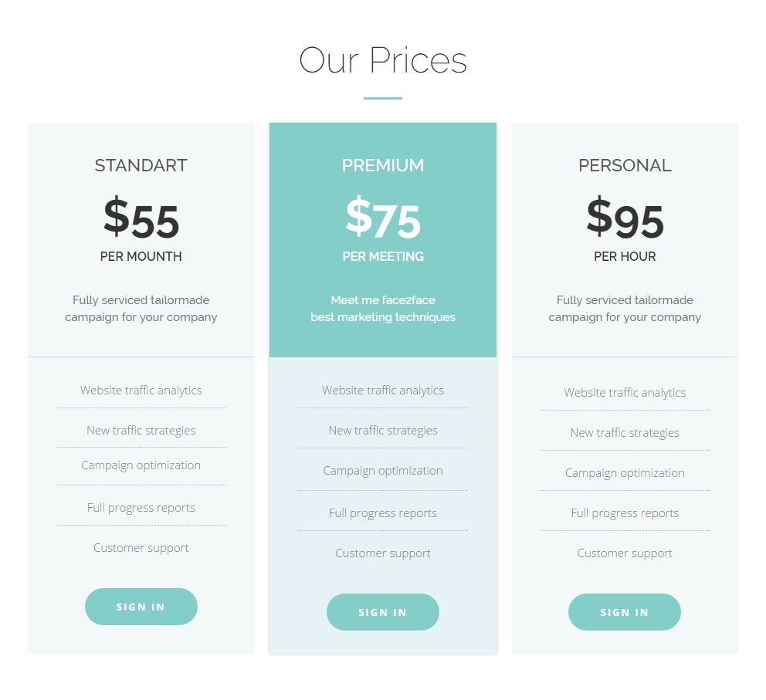
Task: Click Customer support in Personal plan
Action: tap(625, 553)
